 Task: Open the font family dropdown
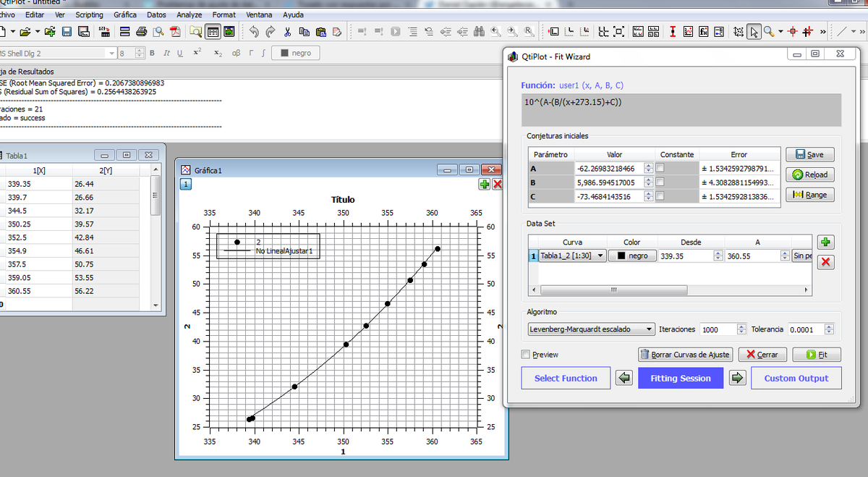tap(58, 54)
